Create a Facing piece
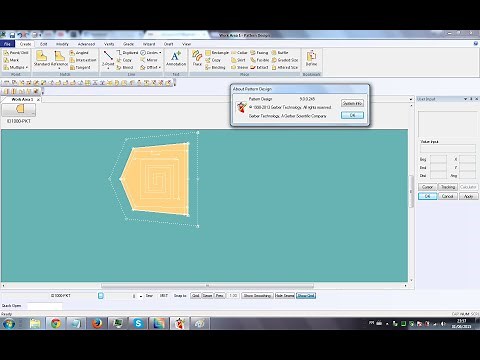The height and width of the screenshot is (360, 480). [259, 53]
